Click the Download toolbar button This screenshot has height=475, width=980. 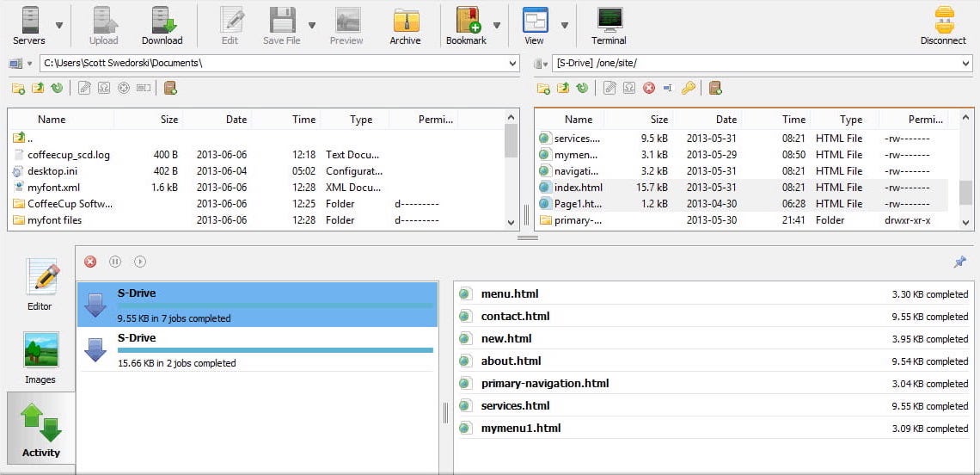tap(162, 27)
